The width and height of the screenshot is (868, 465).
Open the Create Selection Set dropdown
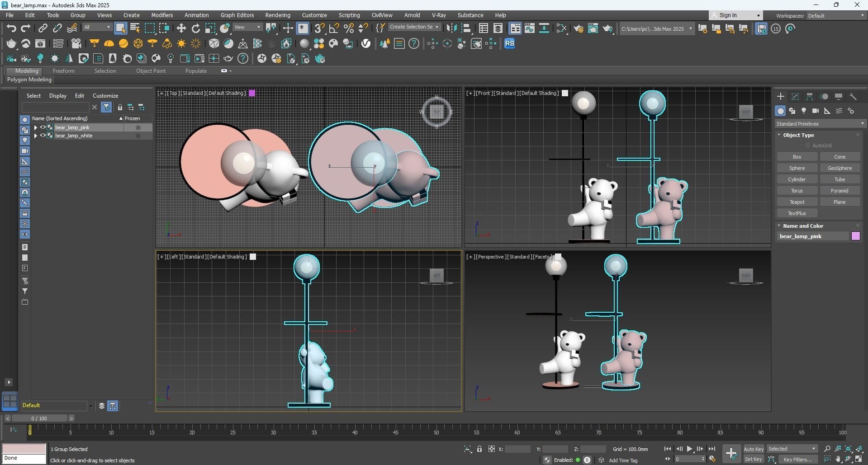414,27
